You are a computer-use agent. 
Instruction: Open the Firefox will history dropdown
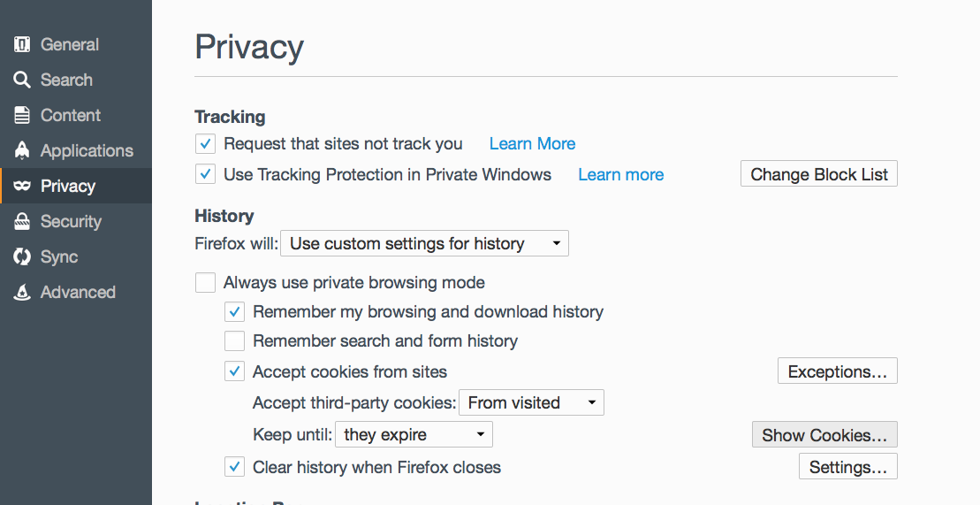424,244
